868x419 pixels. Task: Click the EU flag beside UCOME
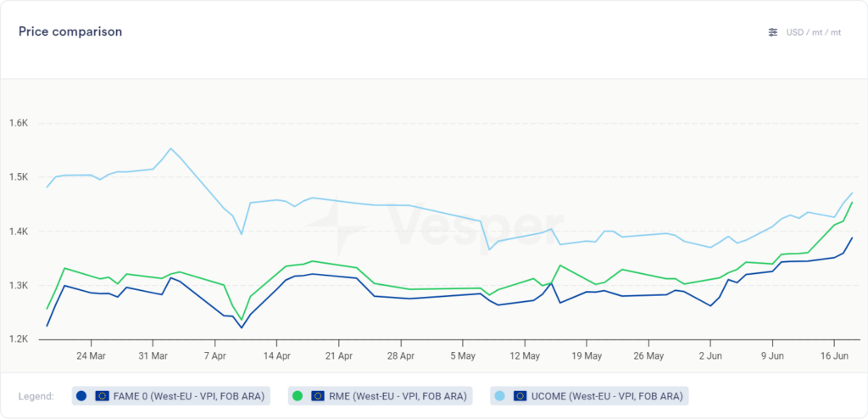click(x=520, y=395)
